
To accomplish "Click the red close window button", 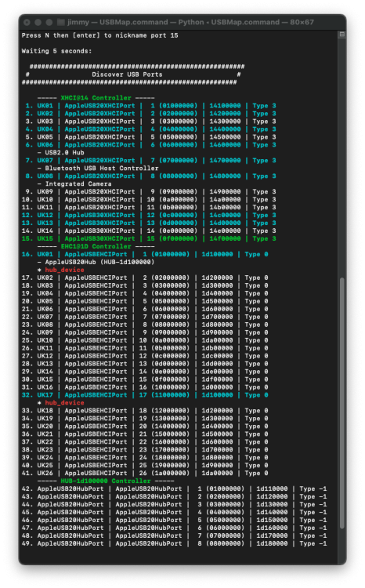I will (27, 22).
